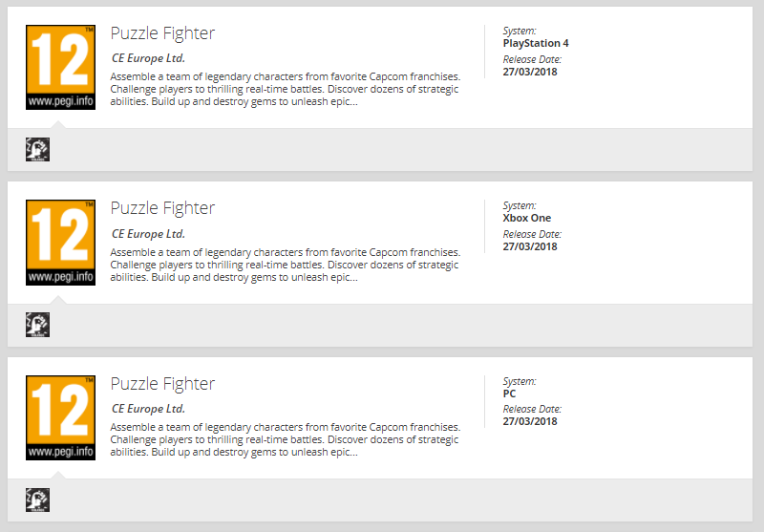Open the Puzzle Fighter title for Xbox One
764x532 pixels.
(162, 208)
